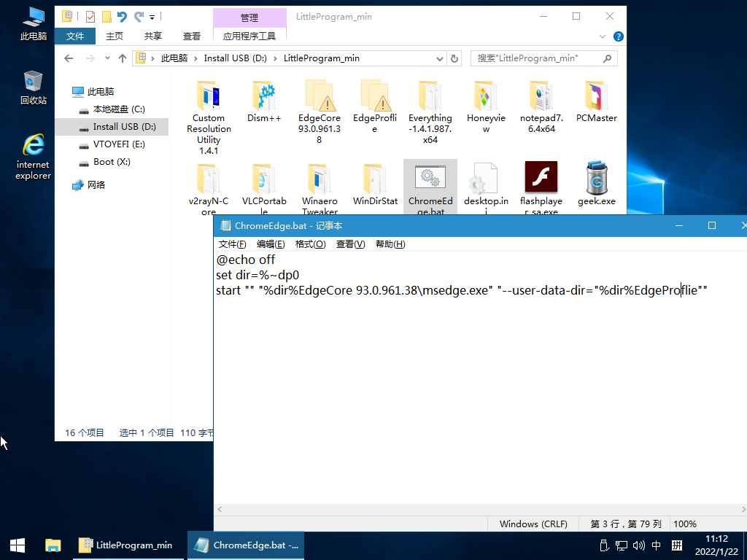Select the v2rayN-Core folder

click(x=209, y=189)
